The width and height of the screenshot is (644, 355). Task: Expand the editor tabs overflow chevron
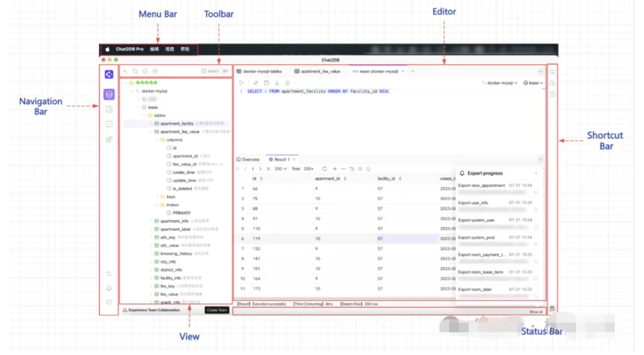coord(540,72)
